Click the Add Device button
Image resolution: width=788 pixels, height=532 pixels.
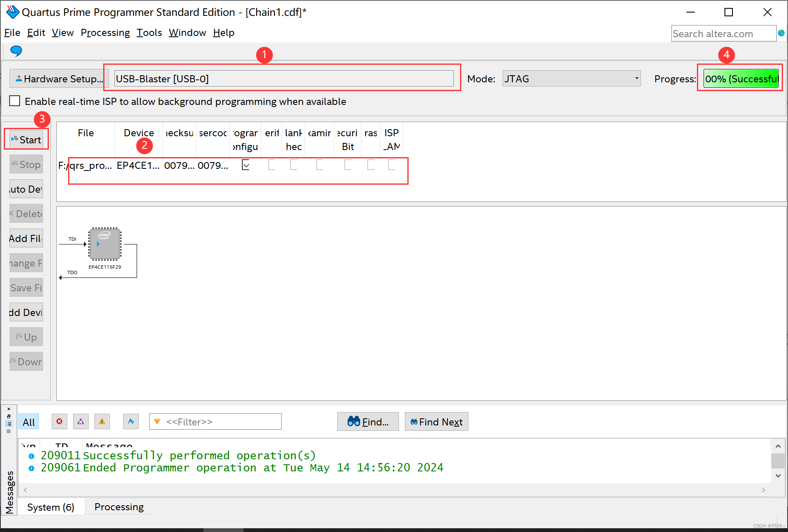click(x=26, y=312)
